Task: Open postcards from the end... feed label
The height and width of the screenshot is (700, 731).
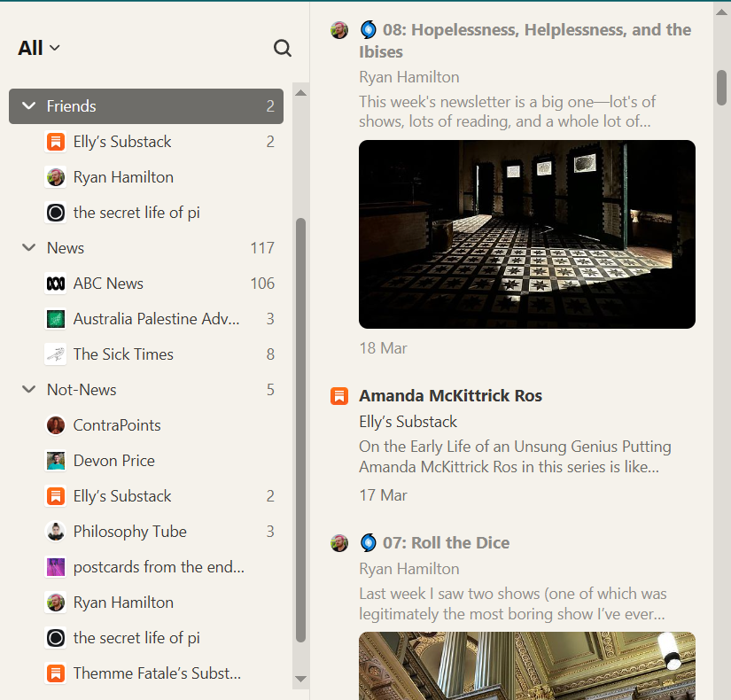Action: 159,567
